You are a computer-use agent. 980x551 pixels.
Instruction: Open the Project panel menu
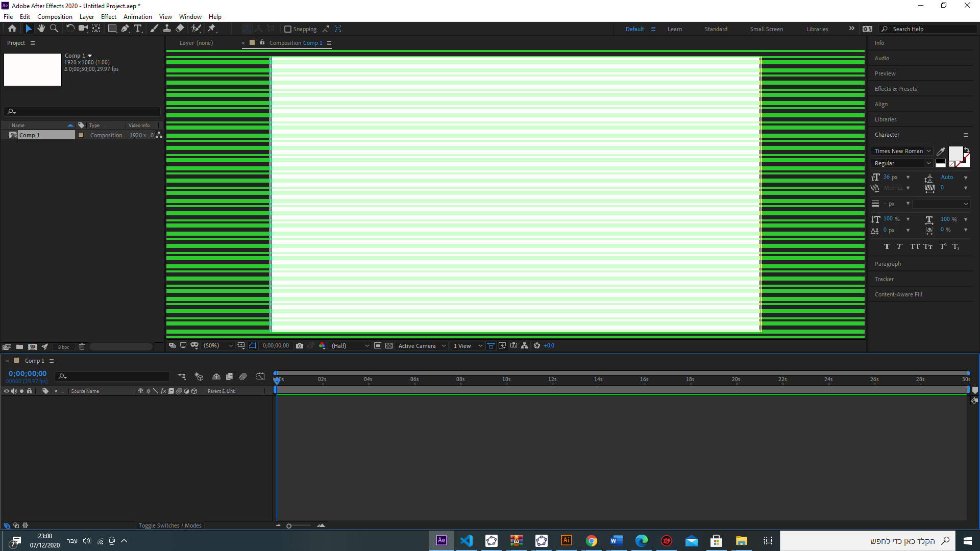(x=33, y=43)
